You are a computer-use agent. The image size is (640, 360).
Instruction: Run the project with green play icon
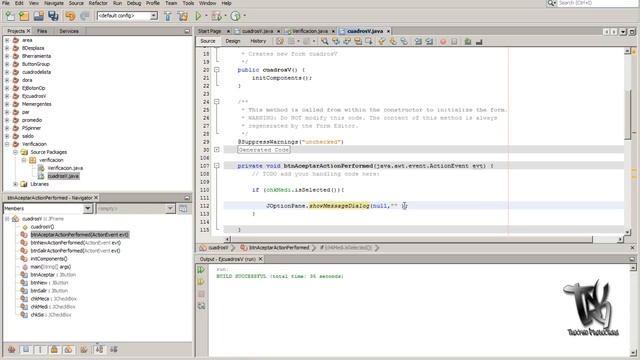(x=198, y=16)
